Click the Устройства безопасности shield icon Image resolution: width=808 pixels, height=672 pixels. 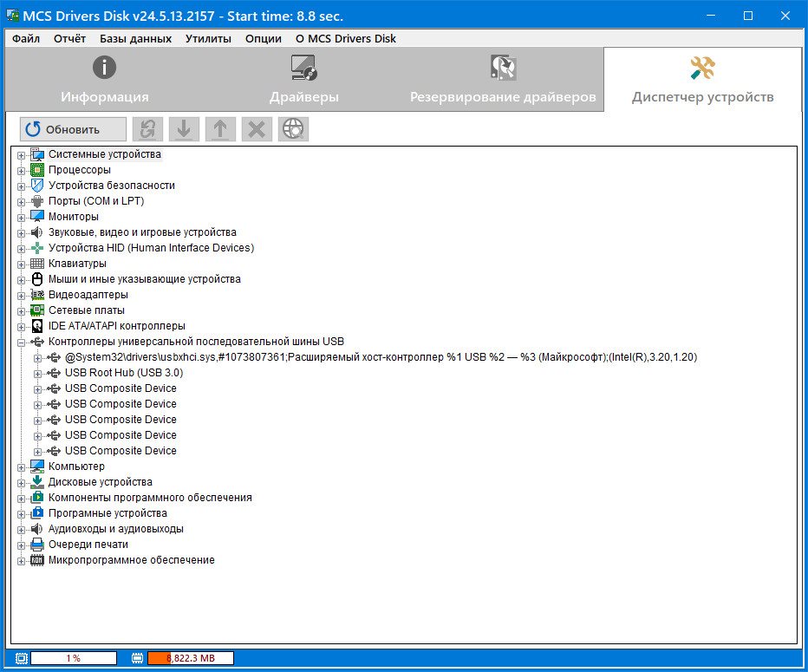(37, 186)
